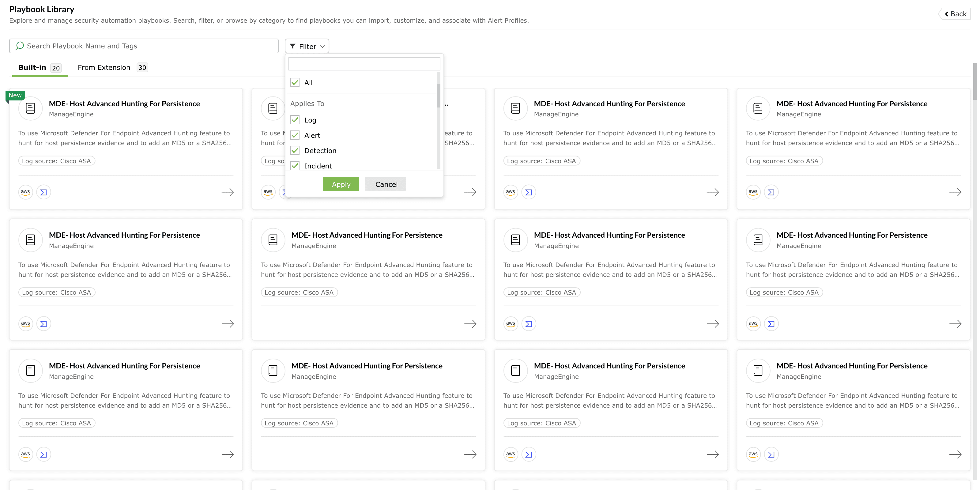Click the ManageEngine vendor label on the top row's third card
Image resolution: width=980 pixels, height=490 pixels.
coord(556,114)
